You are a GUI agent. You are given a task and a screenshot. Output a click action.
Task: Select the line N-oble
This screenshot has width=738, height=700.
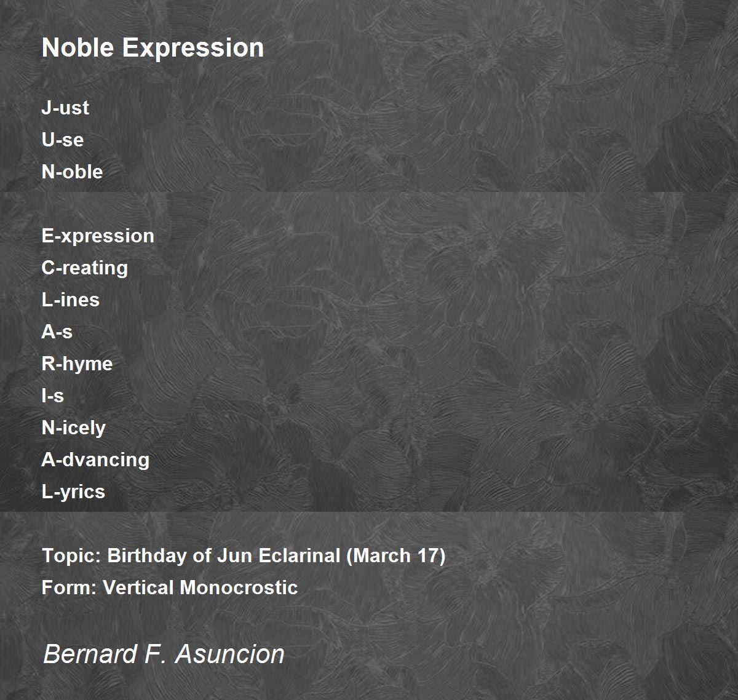(72, 172)
